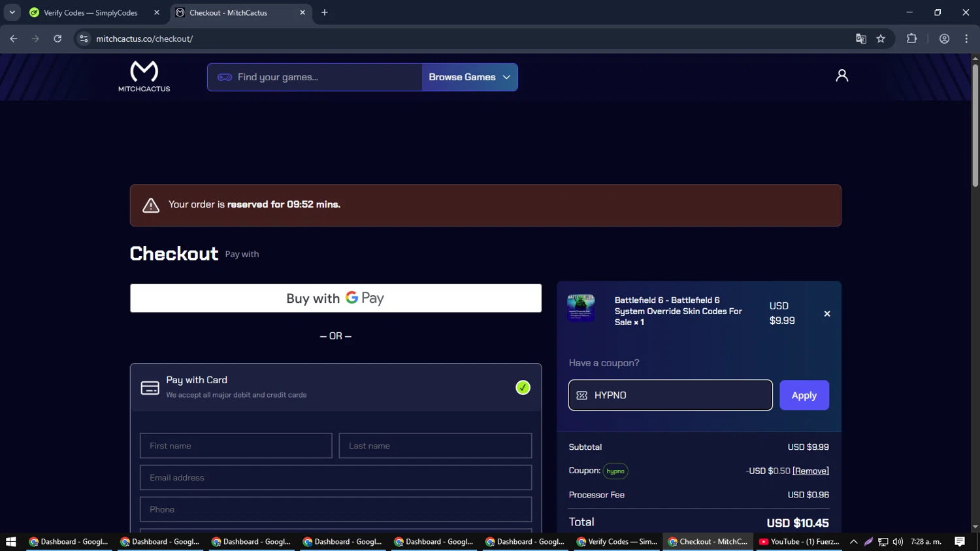980x551 pixels.
Task: Focus the Email address field
Action: (x=336, y=478)
